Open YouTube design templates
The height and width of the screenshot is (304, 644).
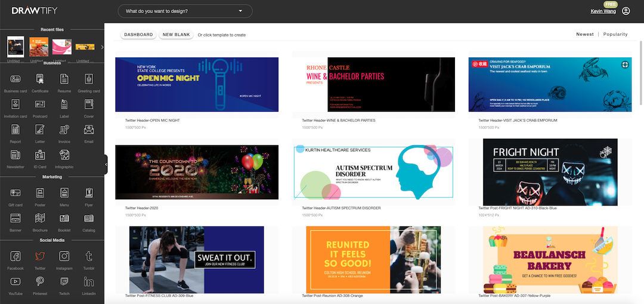pyautogui.click(x=15, y=282)
